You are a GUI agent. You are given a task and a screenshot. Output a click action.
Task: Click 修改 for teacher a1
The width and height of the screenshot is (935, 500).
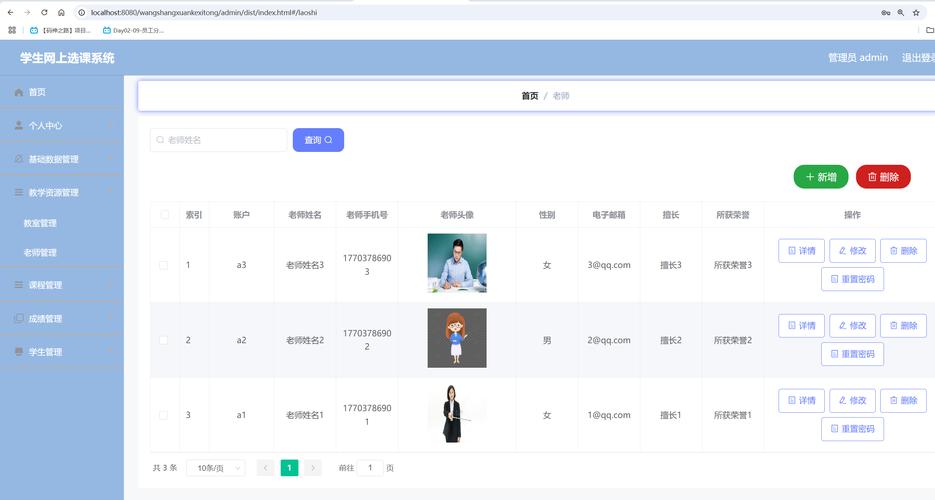point(852,400)
